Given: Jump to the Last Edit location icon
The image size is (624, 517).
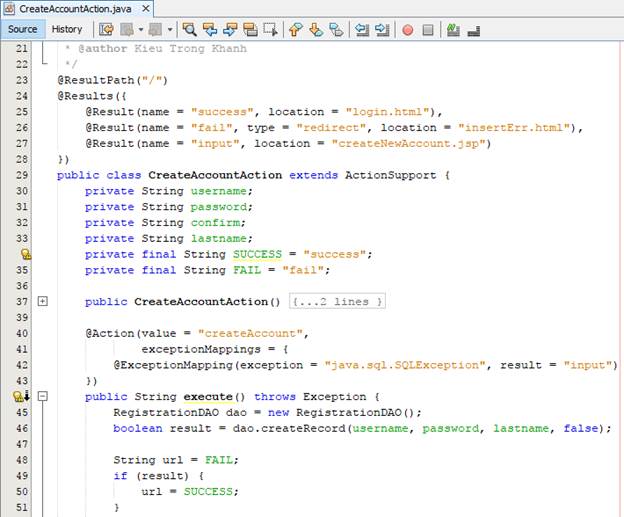Looking at the screenshot, I should pyautogui.click(x=106, y=29).
